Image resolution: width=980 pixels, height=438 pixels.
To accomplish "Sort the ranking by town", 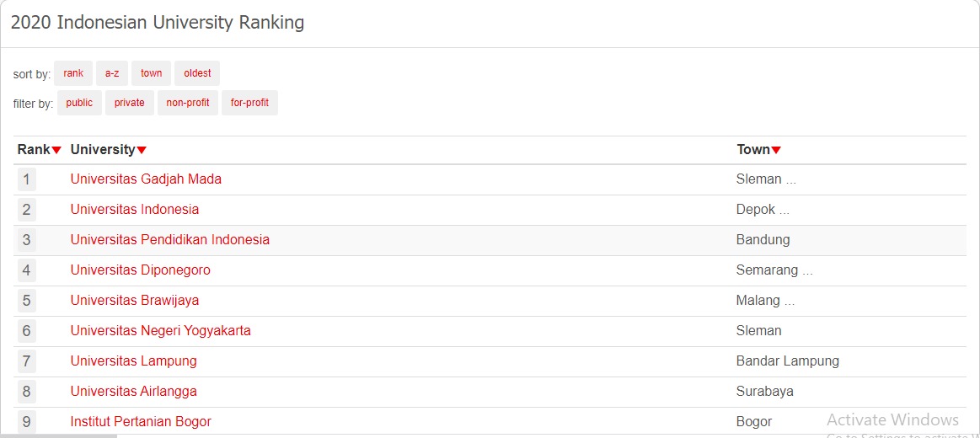I will click(x=151, y=73).
